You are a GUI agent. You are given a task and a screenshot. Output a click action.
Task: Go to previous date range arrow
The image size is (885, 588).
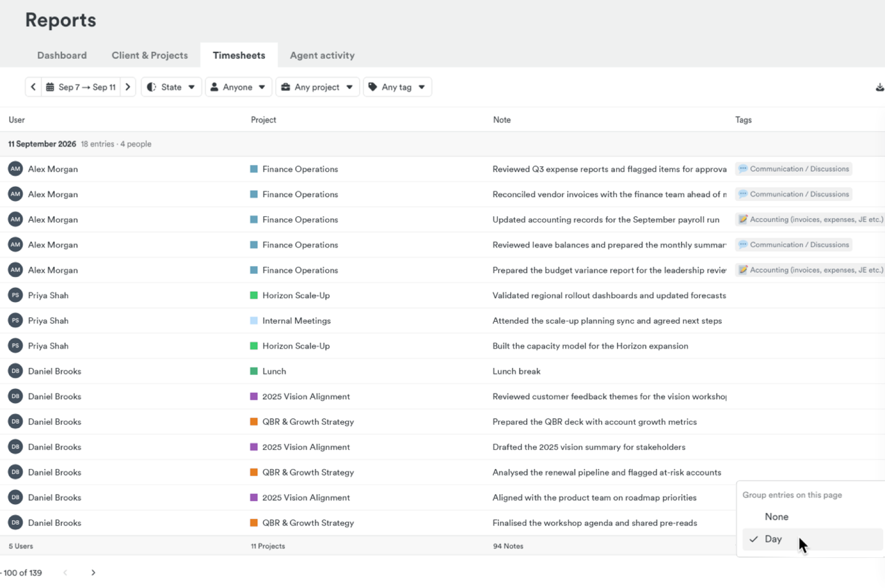[33, 87]
